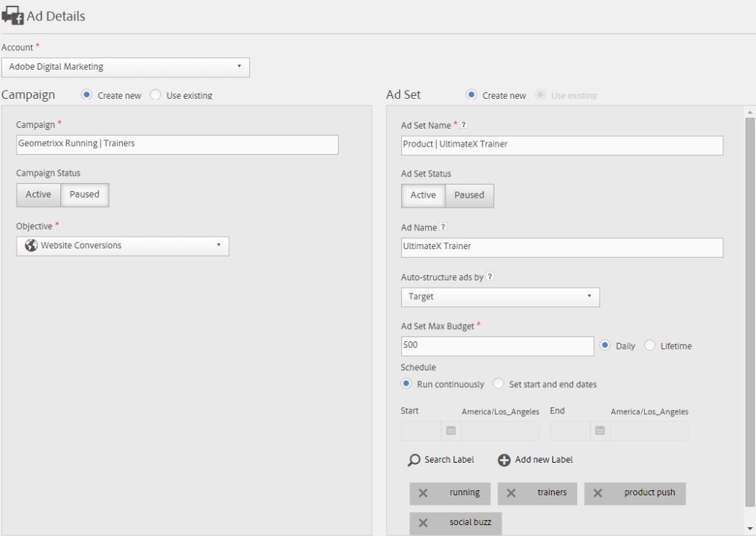Click the Ad Set Max Budget field
This screenshot has height=536, width=756.
click(497, 346)
